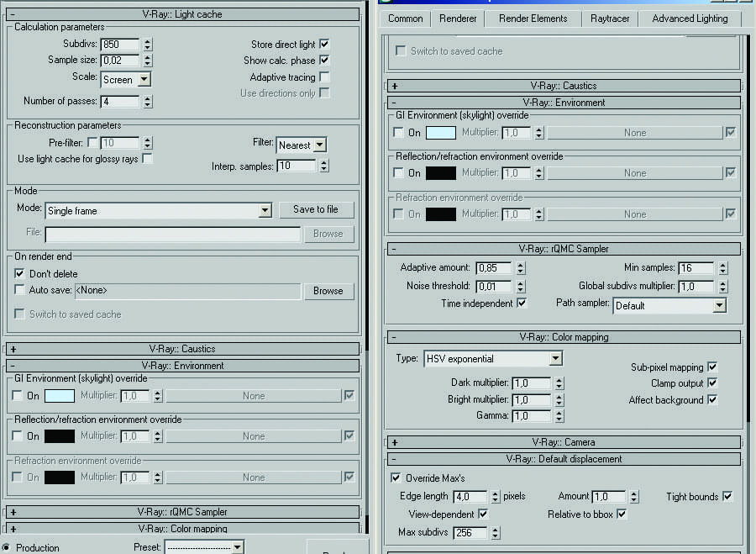Enable Use light cache for glossy rays
This screenshot has height=554, width=756.
148,158
